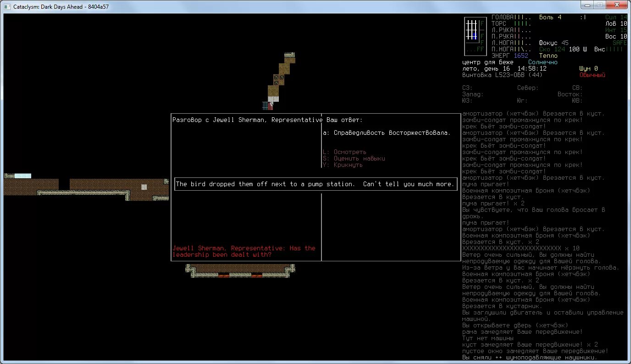Screen dimensions: 631x364
Task: Click the Л.РУКА health bar
Action: (512, 30)
